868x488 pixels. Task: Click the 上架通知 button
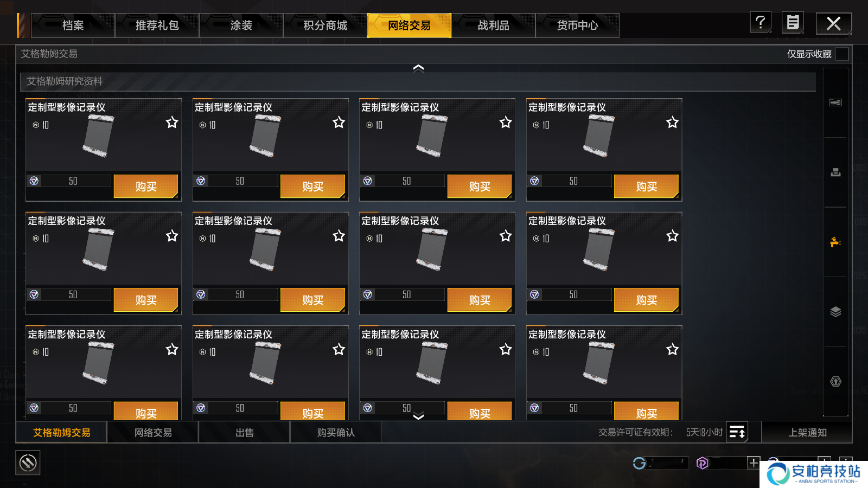[807, 432]
